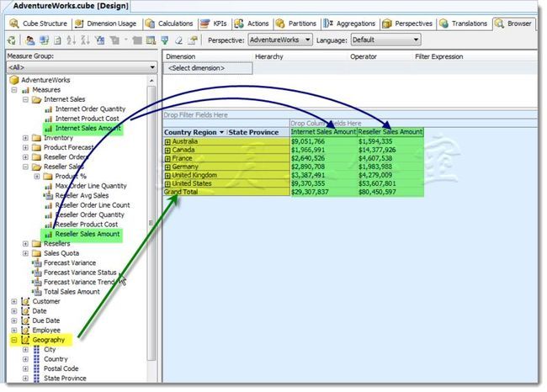Select the Due Date dimension

[46, 320]
